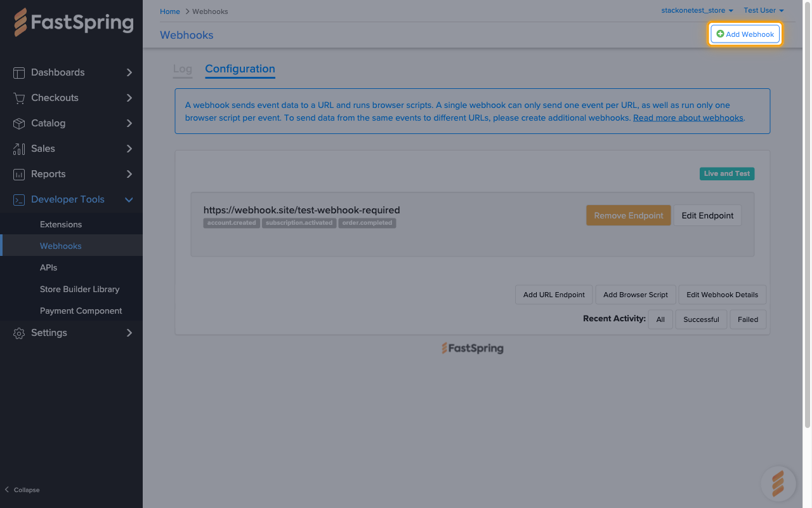Click the Webhooks page title
The width and height of the screenshot is (812, 508).
(187, 35)
